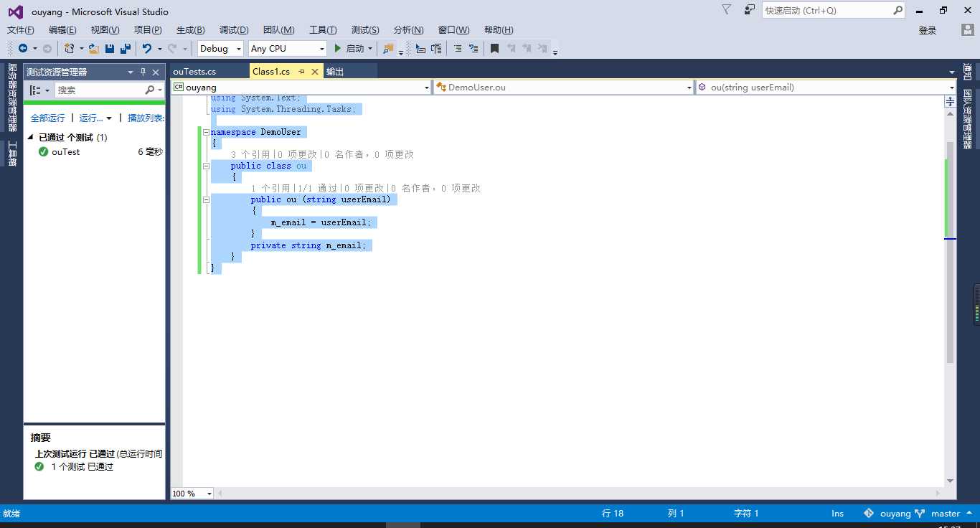The image size is (980, 528).
Task: Open the 工具(T) menu
Action: pos(323,30)
